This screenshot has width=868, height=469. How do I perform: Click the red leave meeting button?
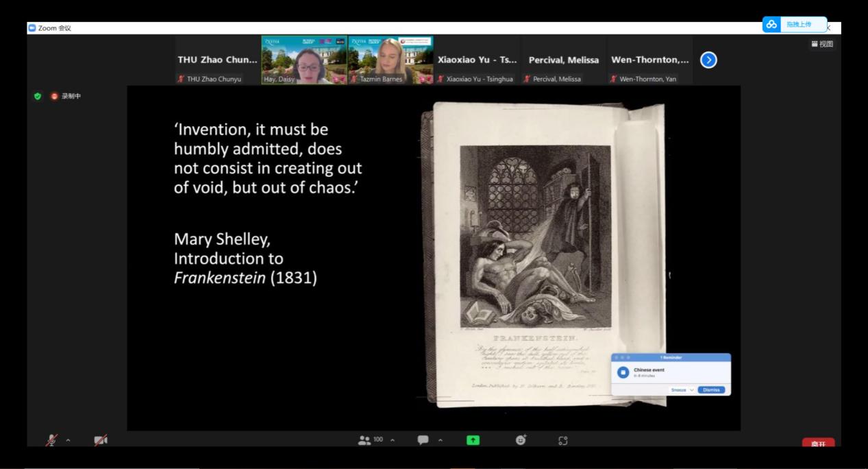pyautogui.click(x=818, y=443)
